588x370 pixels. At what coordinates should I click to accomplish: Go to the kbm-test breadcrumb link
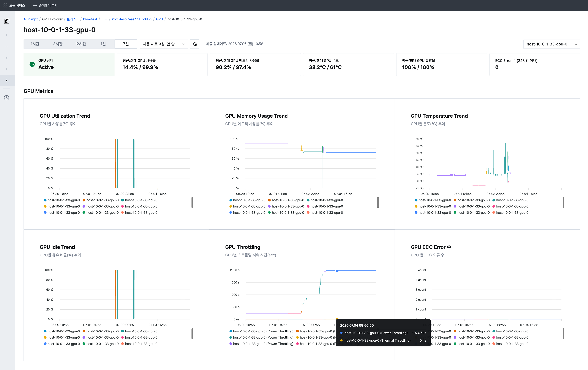coord(90,19)
